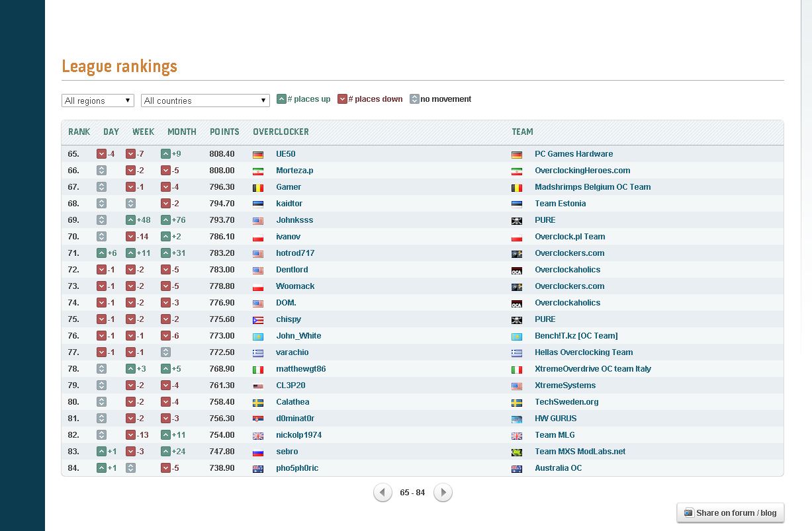
Task: Open Bench!T.kz [OC Team] link
Action: click(576, 335)
